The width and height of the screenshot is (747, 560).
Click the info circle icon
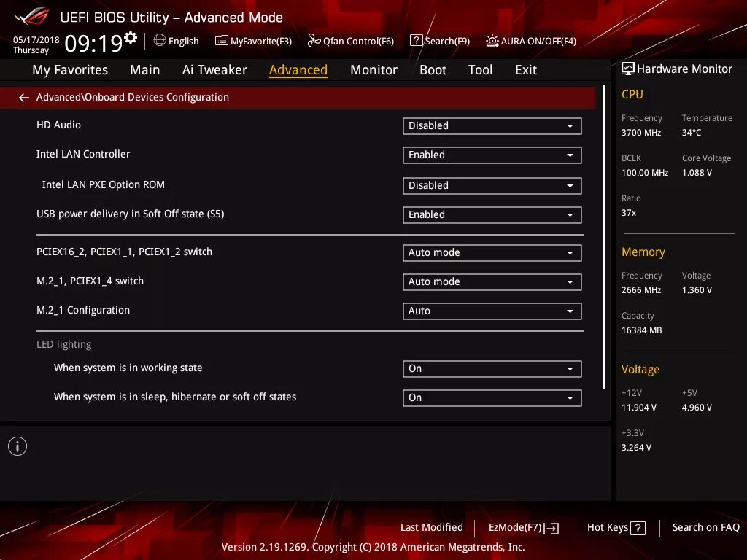[18, 446]
